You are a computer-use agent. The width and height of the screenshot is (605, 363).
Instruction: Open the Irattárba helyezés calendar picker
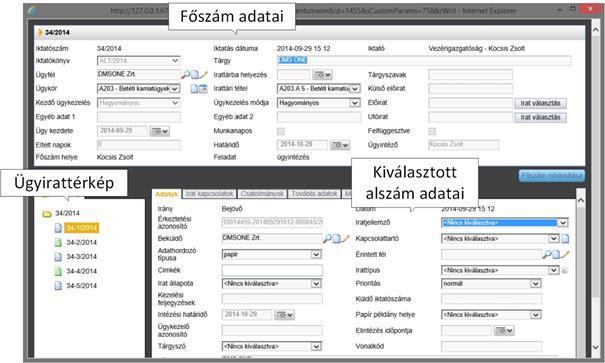[x=323, y=74]
